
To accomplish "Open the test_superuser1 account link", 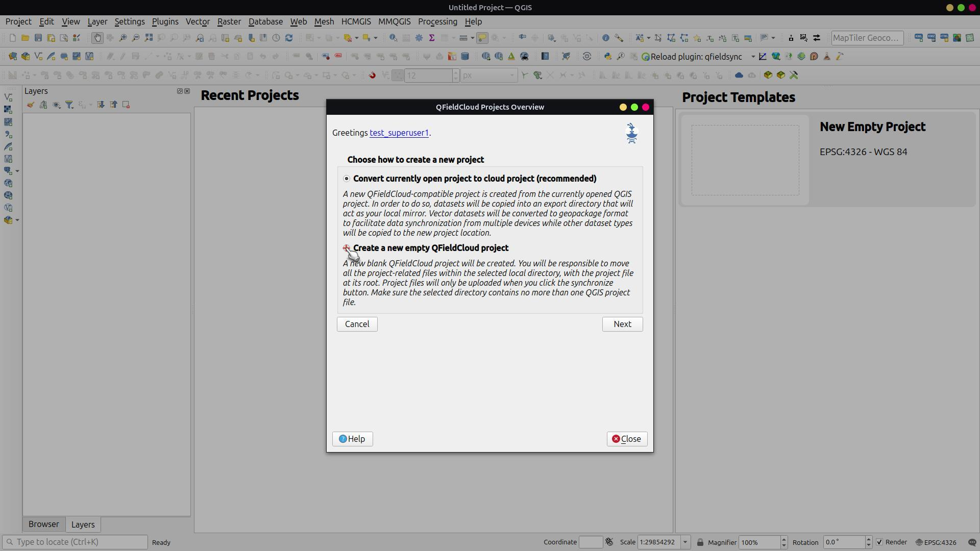I will (x=399, y=133).
